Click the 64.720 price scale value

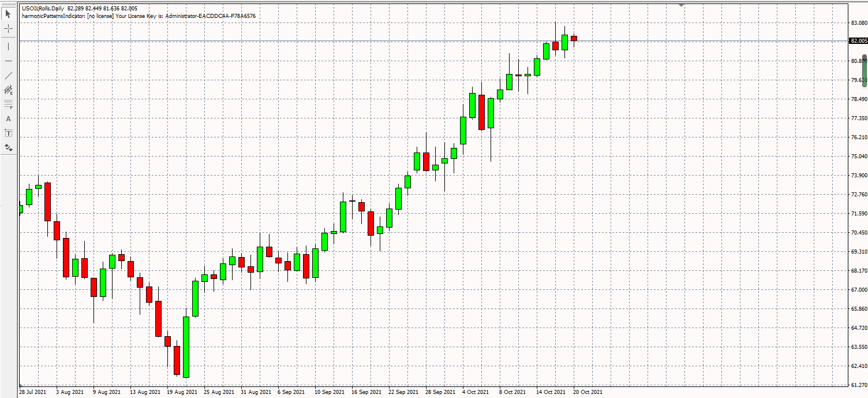(859, 328)
